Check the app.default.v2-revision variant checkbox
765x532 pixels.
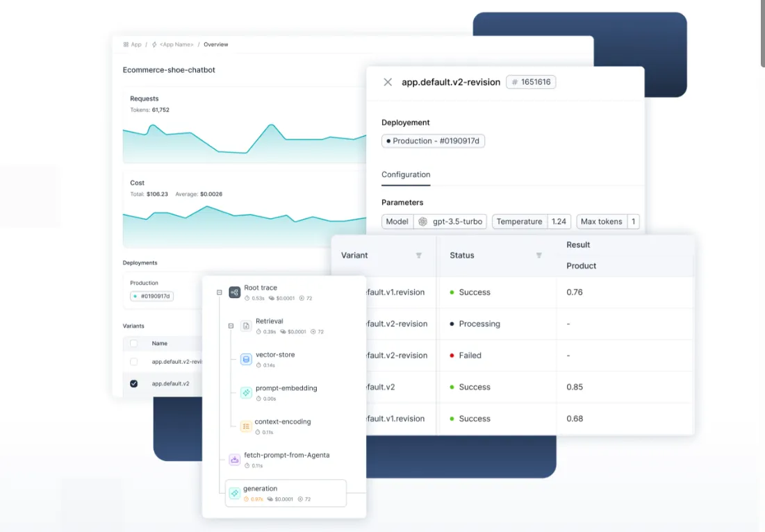point(134,362)
